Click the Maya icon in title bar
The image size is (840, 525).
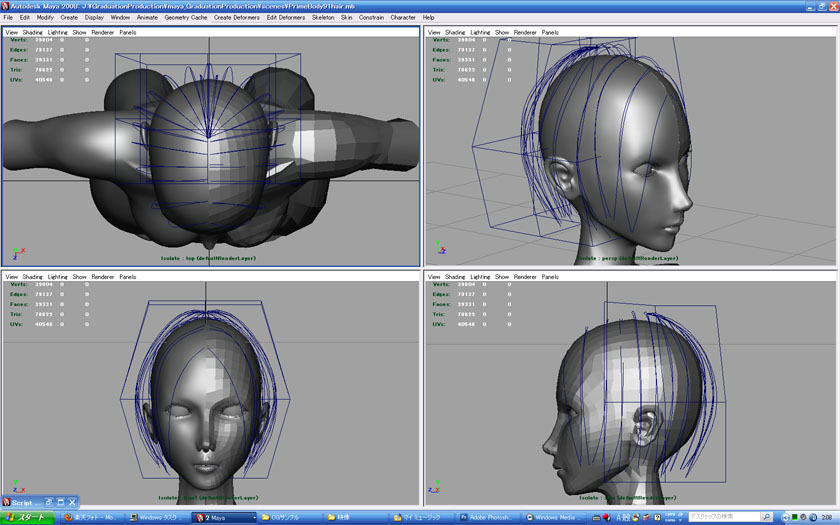coord(5,5)
